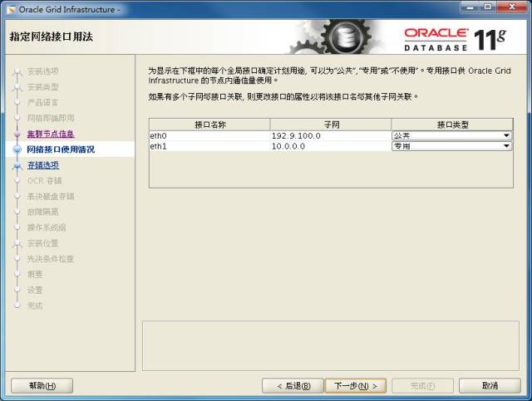Open the eth0 interface type dropdown
Image resolution: width=532 pixels, height=401 pixels.
click(x=452, y=135)
